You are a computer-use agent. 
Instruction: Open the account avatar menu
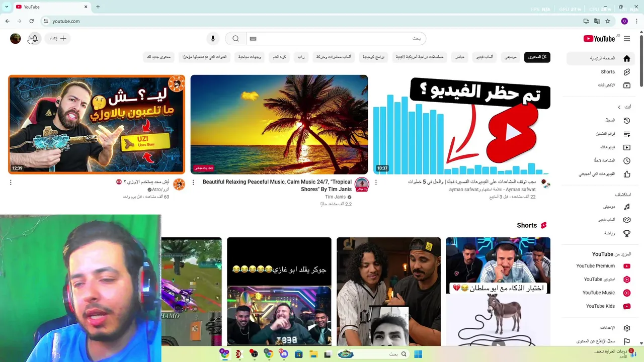point(15,39)
